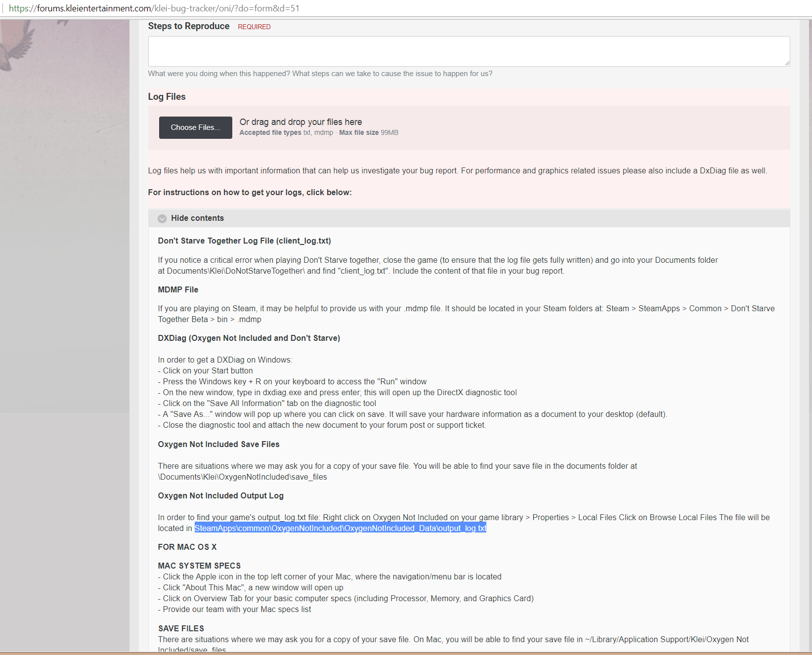Click the 'Or drag and drop your files here' text
Viewport: 812px width, 655px height.
tap(300, 122)
